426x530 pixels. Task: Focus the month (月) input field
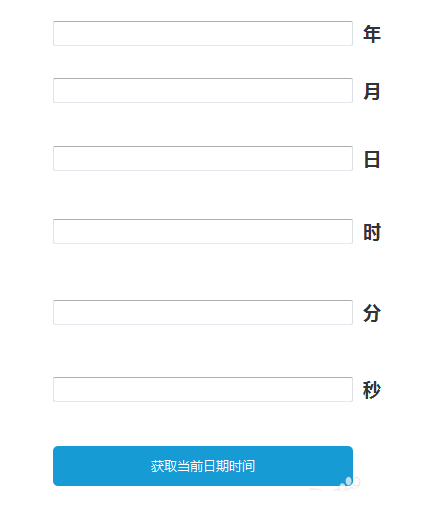tap(203, 91)
